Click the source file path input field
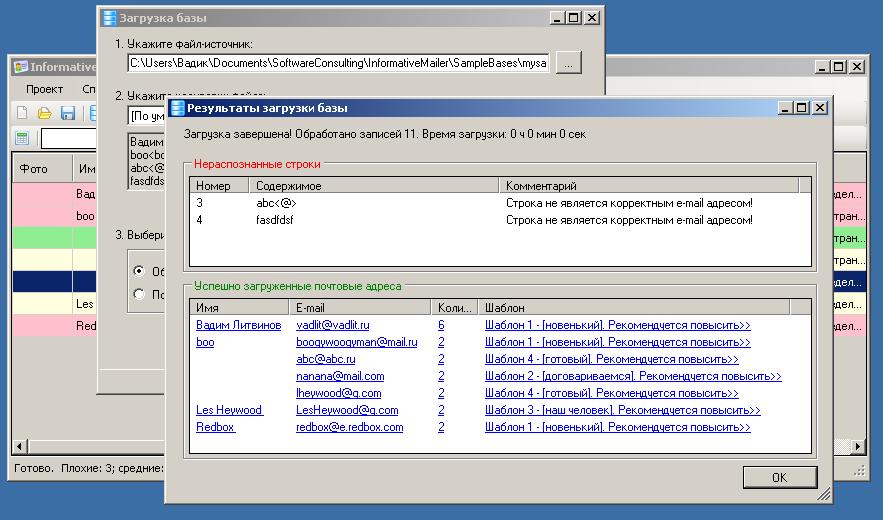This screenshot has width=883, height=520. [x=338, y=63]
